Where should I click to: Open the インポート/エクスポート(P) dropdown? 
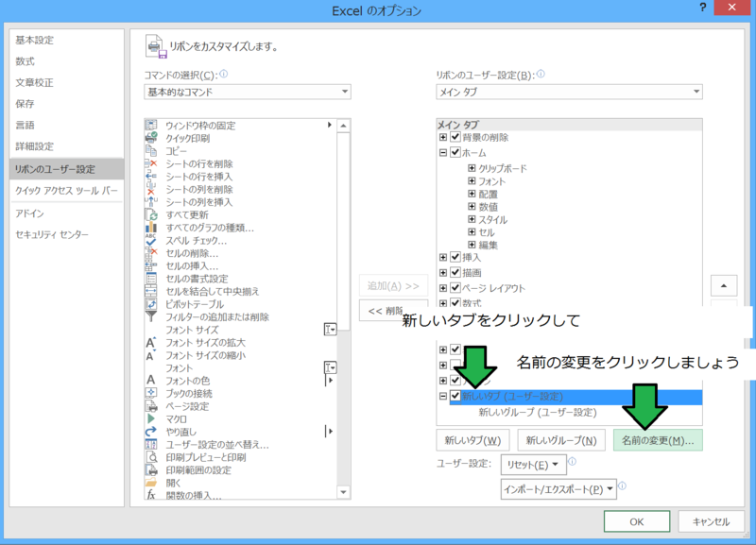[558, 489]
